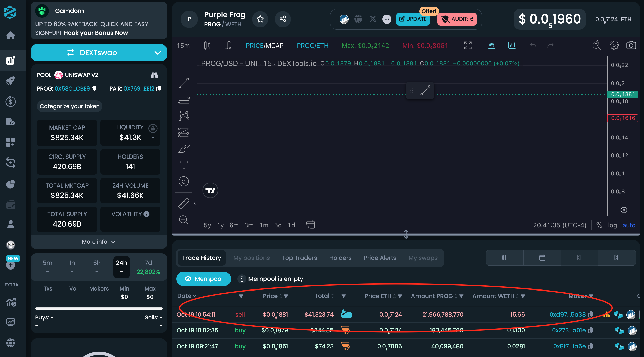This screenshot has width=644, height=357.
Task: Open the AUDIT: 6 report button
Action: coord(457,19)
